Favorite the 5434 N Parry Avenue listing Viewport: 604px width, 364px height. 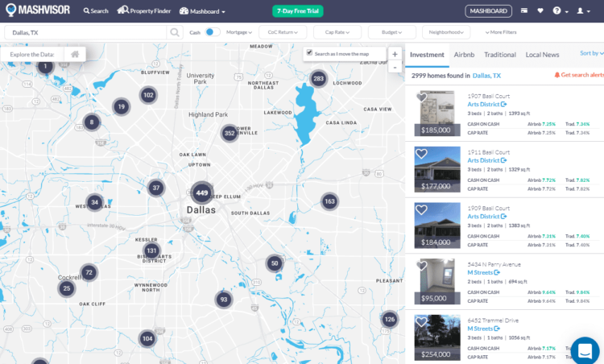click(421, 266)
